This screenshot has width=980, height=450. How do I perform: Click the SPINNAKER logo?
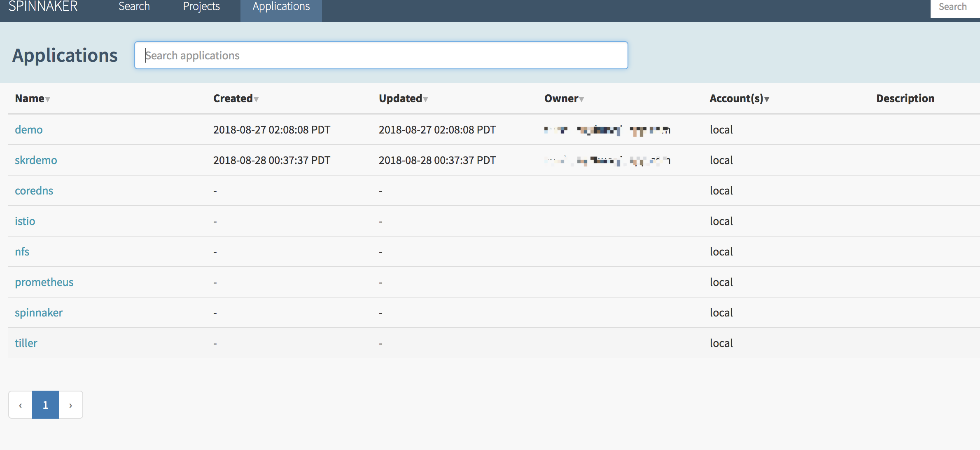[43, 7]
